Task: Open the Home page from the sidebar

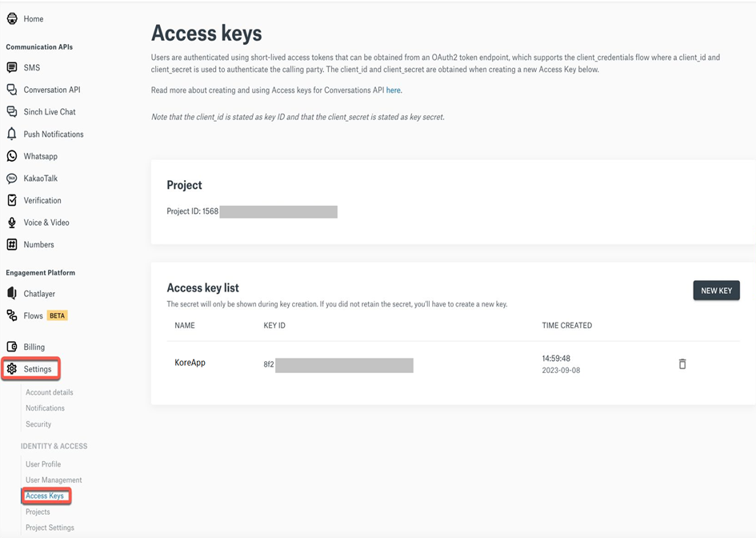Action: pyautogui.click(x=32, y=18)
